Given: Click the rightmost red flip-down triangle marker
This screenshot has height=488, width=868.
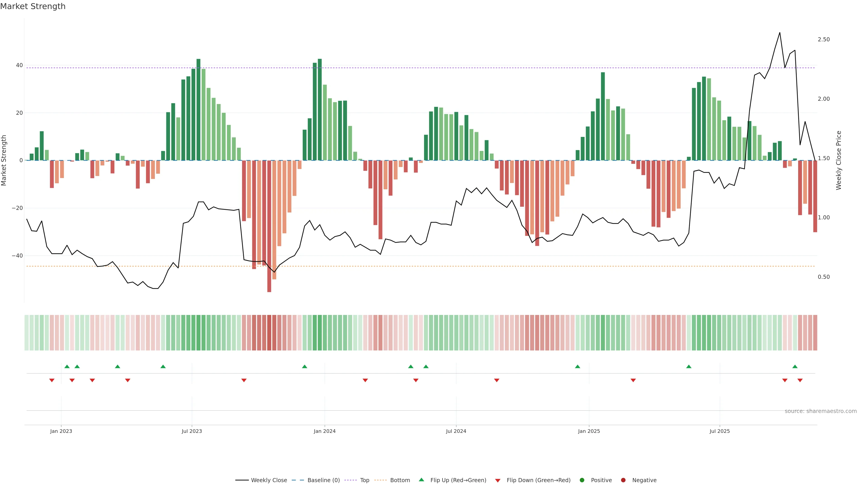Looking at the screenshot, I should click(x=800, y=380).
